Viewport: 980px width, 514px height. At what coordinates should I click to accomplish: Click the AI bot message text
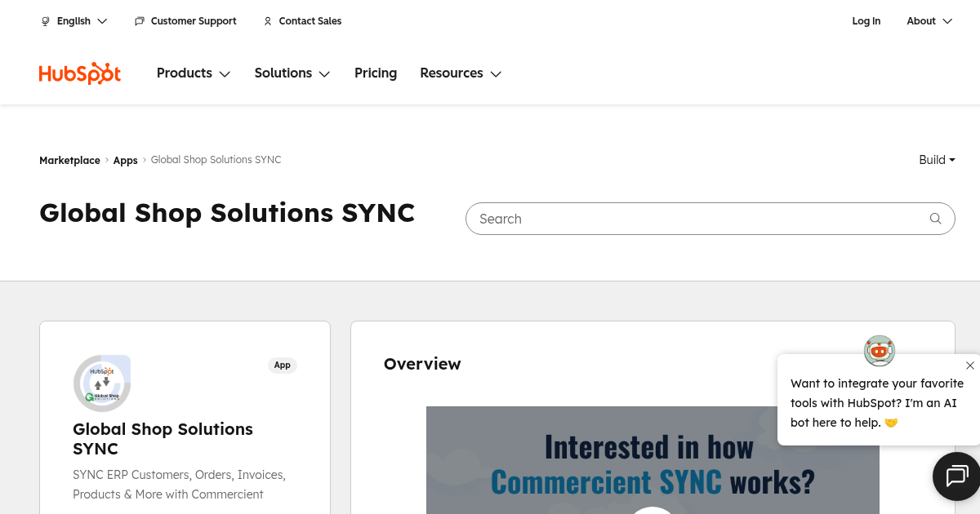(x=877, y=403)
